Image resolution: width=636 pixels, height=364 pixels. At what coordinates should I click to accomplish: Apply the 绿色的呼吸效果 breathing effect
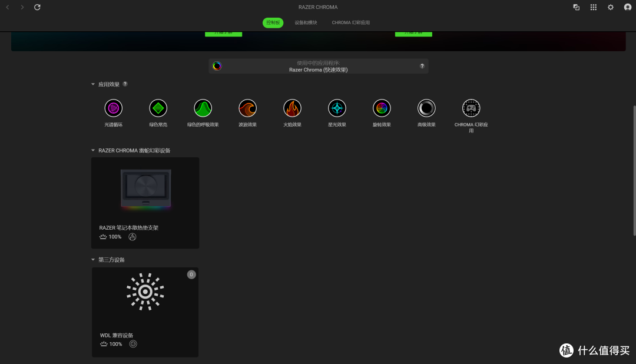pos(203,108)
